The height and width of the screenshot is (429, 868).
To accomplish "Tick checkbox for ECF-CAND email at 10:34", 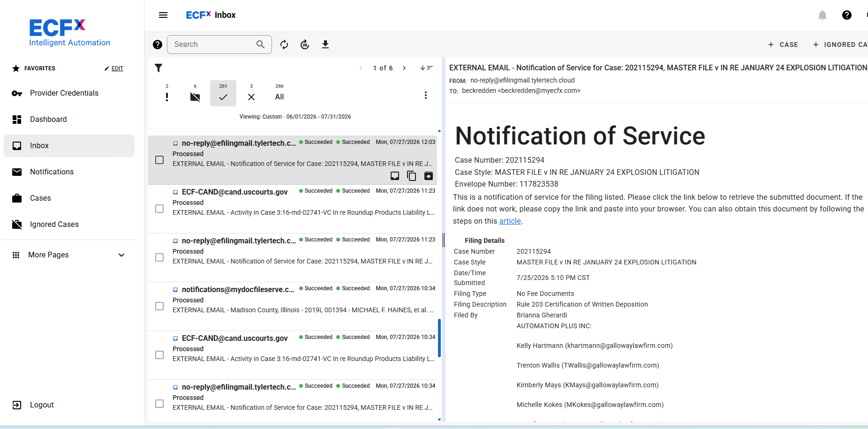I will [x=159, y=355].
